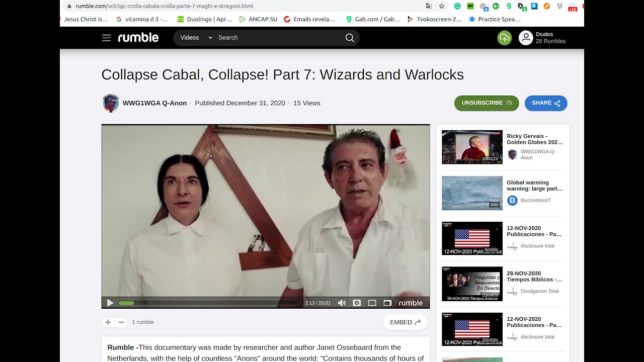This screenshot has height=362, width=644.
Task: Open the D extension with badge 6
Action: click(x=522, y=7)
